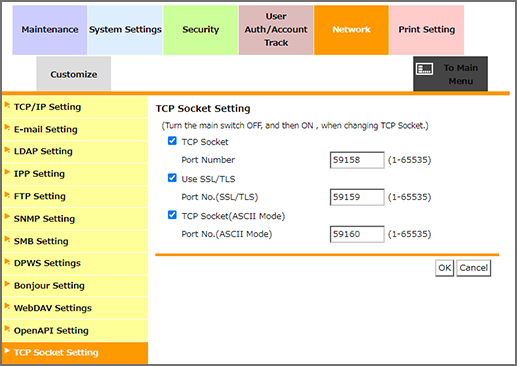Viewport: 517px width, 366px height.
Task: Click the 'Port No.(SSL/TLS)' label text
Action: click(220, 197)
